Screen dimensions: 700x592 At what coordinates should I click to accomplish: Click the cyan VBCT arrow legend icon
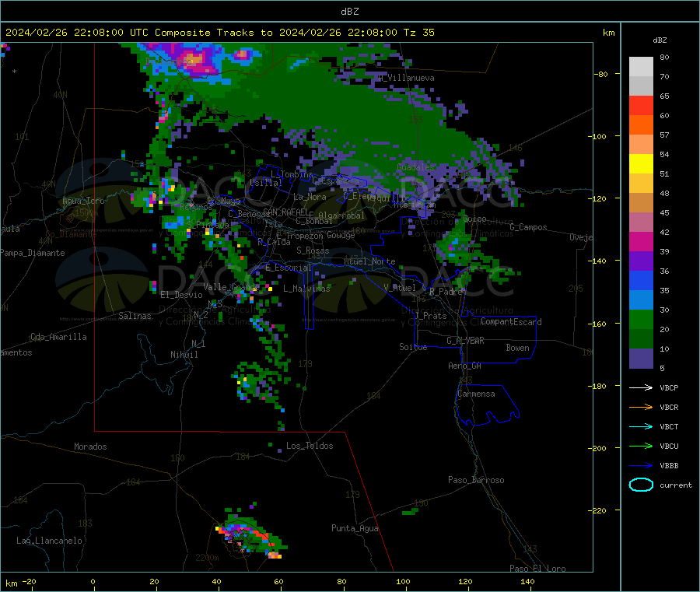pos(641,427)
